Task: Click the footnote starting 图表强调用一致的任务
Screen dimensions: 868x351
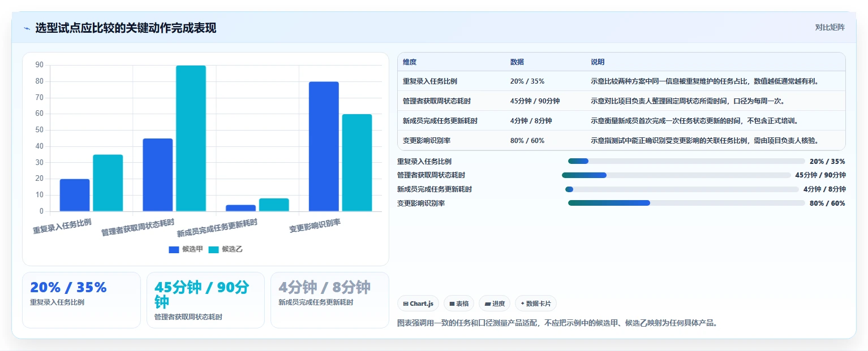Action: tap(558, 323)
